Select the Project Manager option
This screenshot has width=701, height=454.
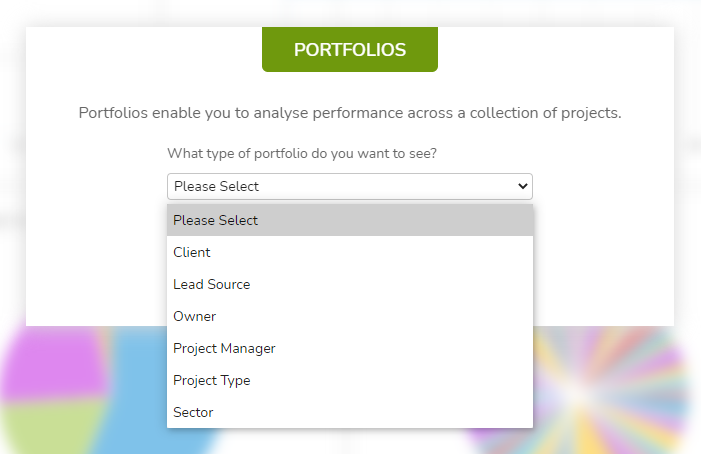coord(350,348)
